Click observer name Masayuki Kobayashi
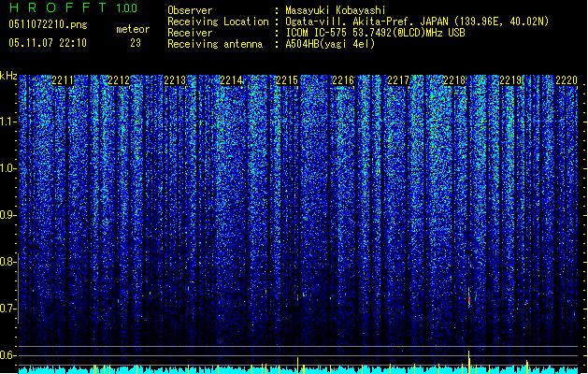The width and height of the screenshot is (588, 374). pyautogui.click(x=336, y=10)
